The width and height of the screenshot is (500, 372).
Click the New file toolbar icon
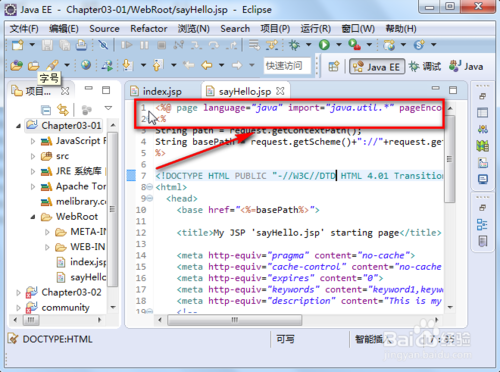pyautogui.click(x=17, y=44)
